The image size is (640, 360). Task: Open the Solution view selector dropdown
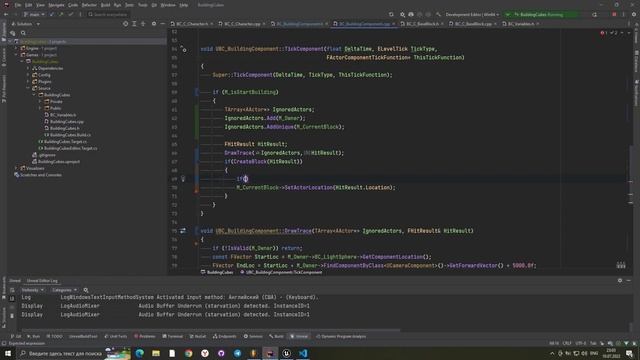(x=25, y=24)
